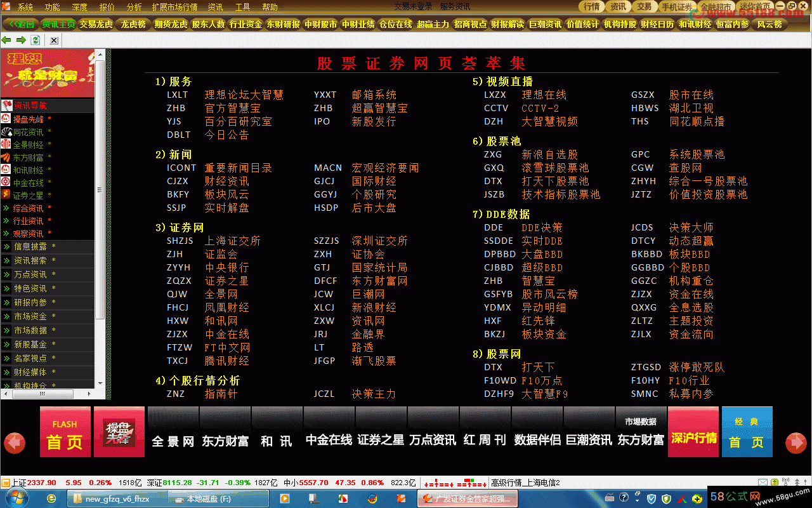
Task: Open the 扩展市场行情 menu
Action: coord(175,7)
